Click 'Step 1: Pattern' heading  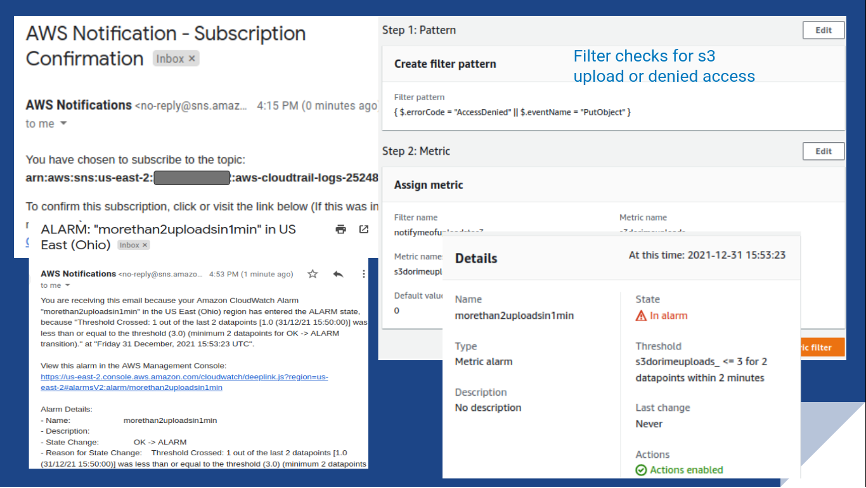click(x=419, y=30)
